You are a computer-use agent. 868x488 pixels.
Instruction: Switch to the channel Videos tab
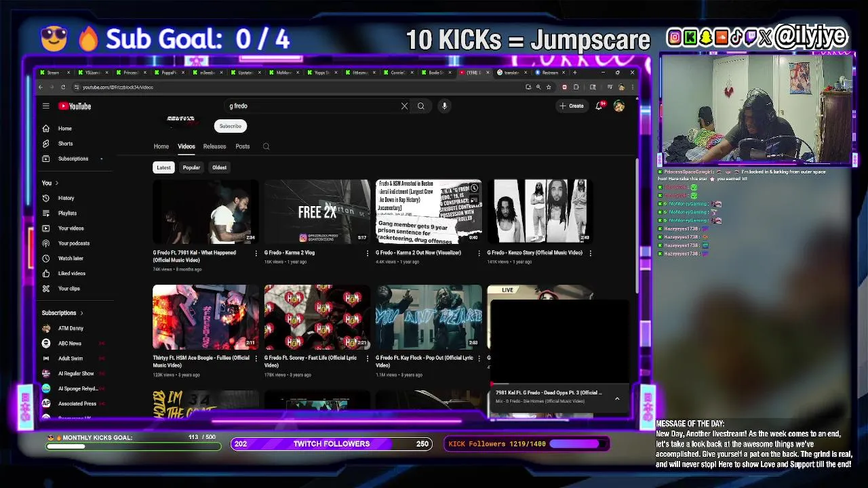click(x=186, y=146)
